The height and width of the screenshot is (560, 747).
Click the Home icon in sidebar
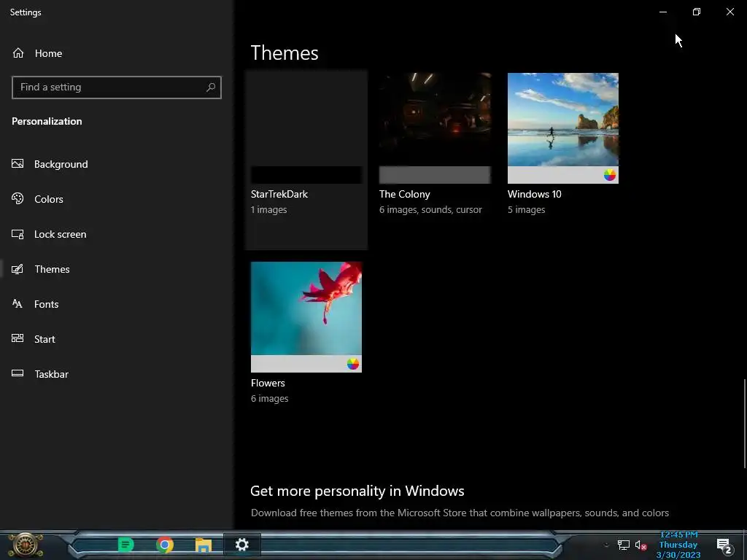coord(18,52)
